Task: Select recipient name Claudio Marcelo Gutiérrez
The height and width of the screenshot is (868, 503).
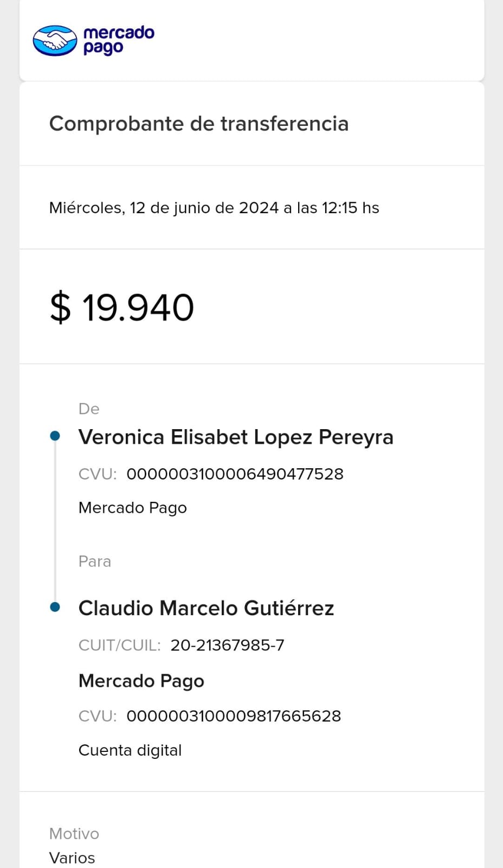Action: (206, 608)
